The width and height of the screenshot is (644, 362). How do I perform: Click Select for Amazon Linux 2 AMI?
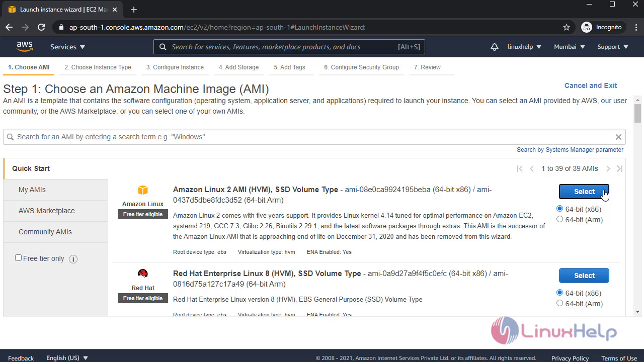coord(584,192)
